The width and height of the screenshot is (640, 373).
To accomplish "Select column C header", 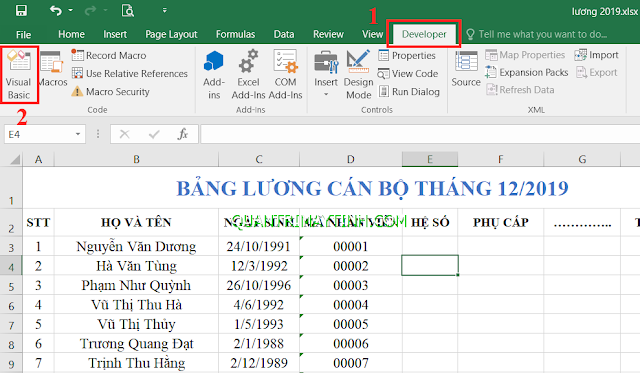I will (x=259, y=159).
